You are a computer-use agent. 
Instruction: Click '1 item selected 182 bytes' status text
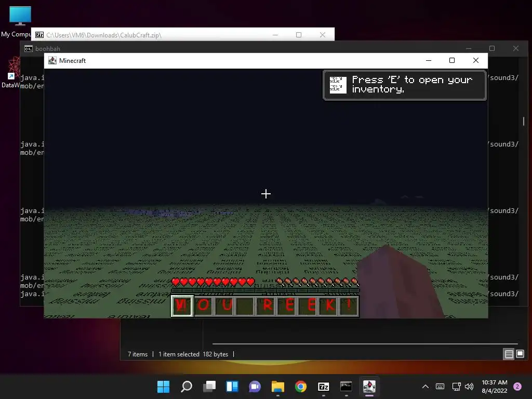pyautogui.click(x=193, y=354)
